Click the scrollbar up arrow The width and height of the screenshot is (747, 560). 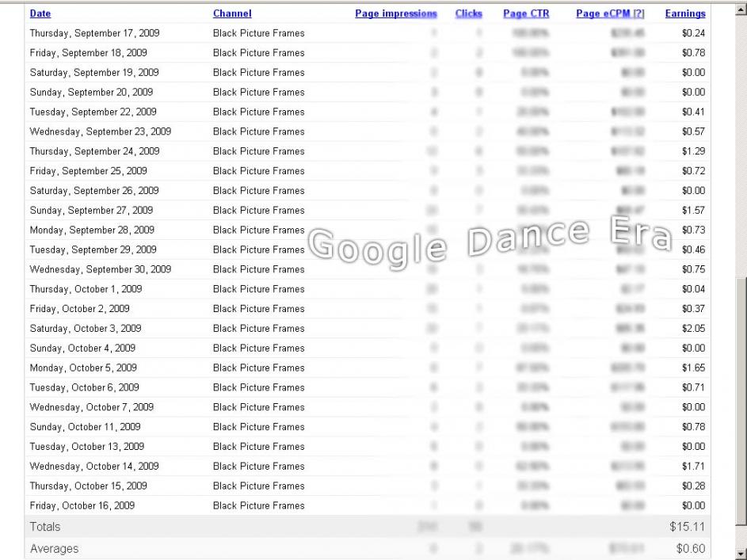point(741,9)
